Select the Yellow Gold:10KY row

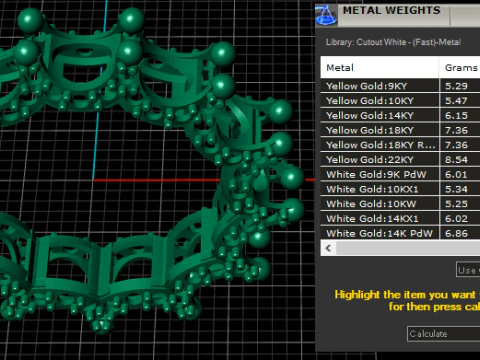pos(400,101)
